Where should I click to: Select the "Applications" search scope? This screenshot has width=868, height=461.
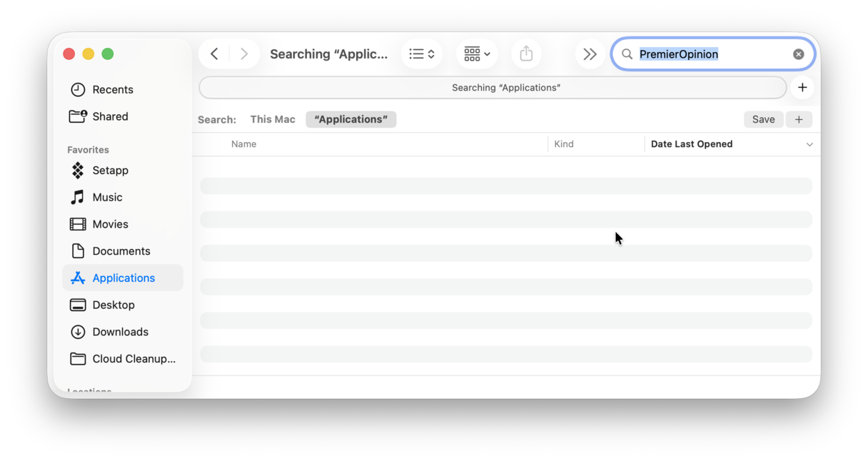[x=350, y=119]
